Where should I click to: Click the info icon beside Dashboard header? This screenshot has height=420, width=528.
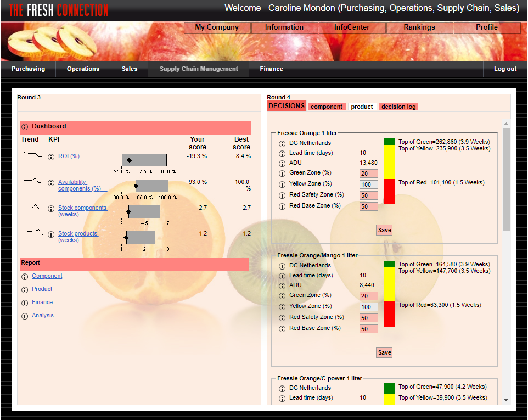pos(25,127)
